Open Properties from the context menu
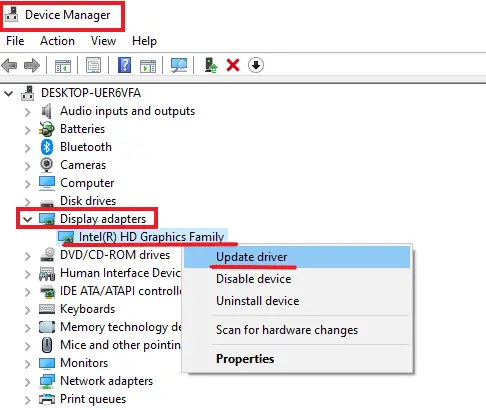The height and width of the screenshot is (410, 486). tap(297, 359)
